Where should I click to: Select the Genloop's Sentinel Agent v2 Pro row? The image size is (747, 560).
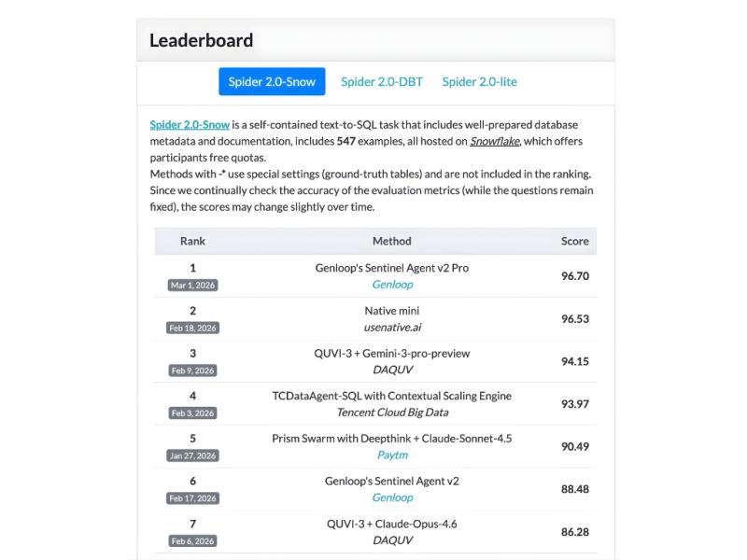pyautogui.click(x=392, y=268)
